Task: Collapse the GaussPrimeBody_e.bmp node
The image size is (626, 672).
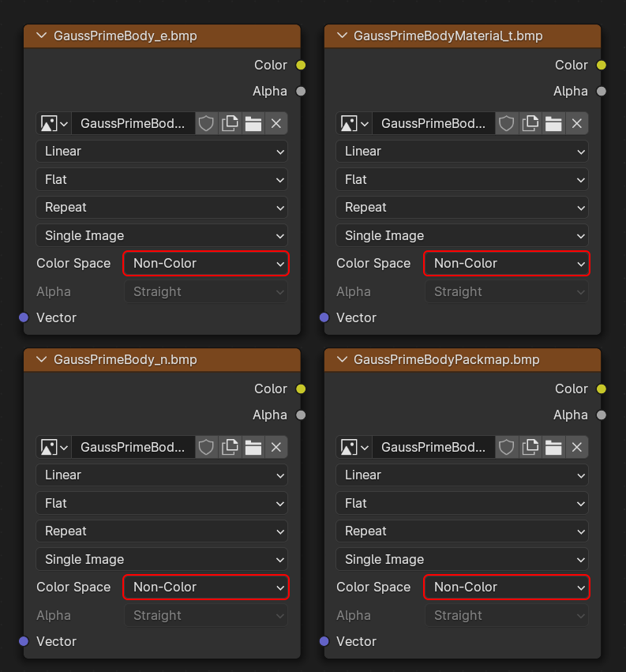Action: click(x=42, y=36)
